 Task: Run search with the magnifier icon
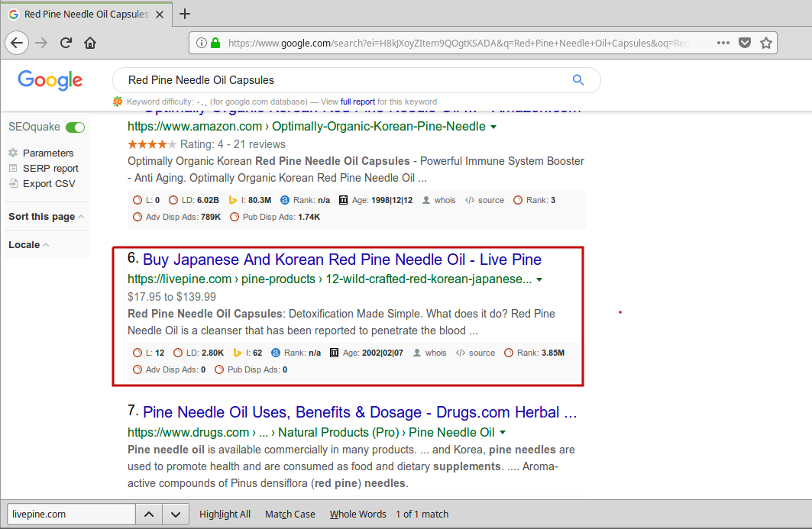[578, 79]
